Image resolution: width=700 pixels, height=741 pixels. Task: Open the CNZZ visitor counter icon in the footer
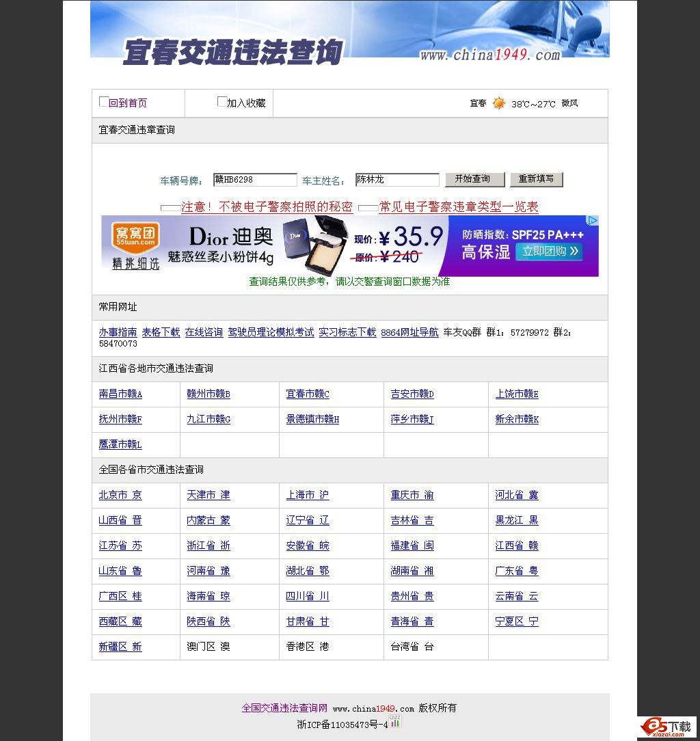[396, 723]
